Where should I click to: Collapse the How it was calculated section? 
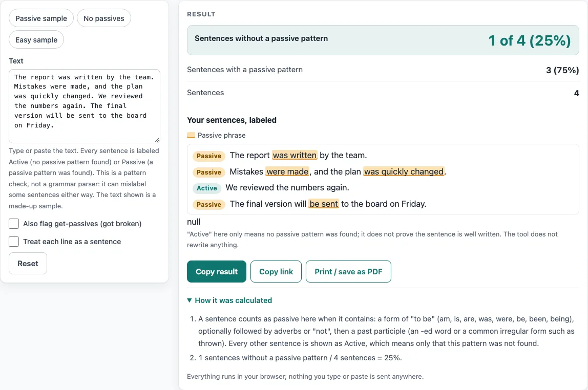pyautogui.click(x=229, y=300)
